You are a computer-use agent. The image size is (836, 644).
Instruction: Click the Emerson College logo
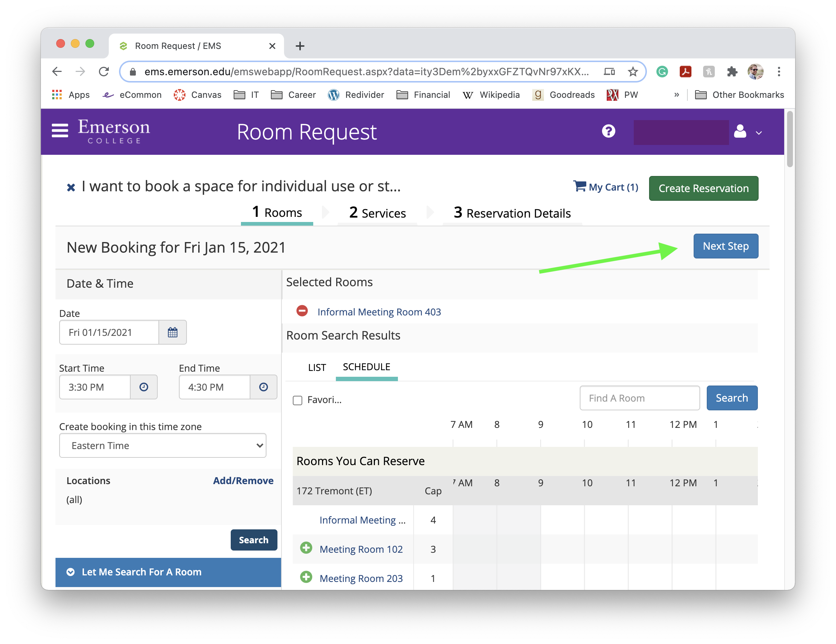coord(114,131)
